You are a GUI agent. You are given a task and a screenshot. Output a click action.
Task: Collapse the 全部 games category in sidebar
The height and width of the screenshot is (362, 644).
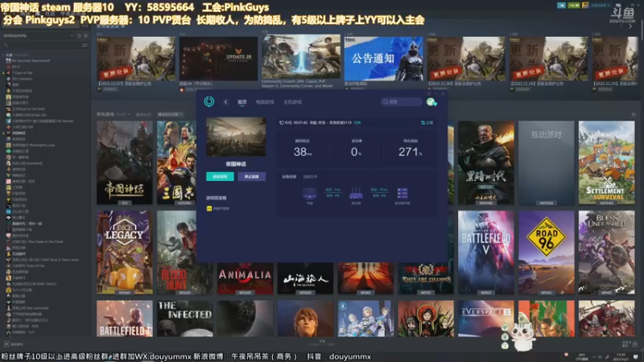pyautogui.click(x=4, y=55)
